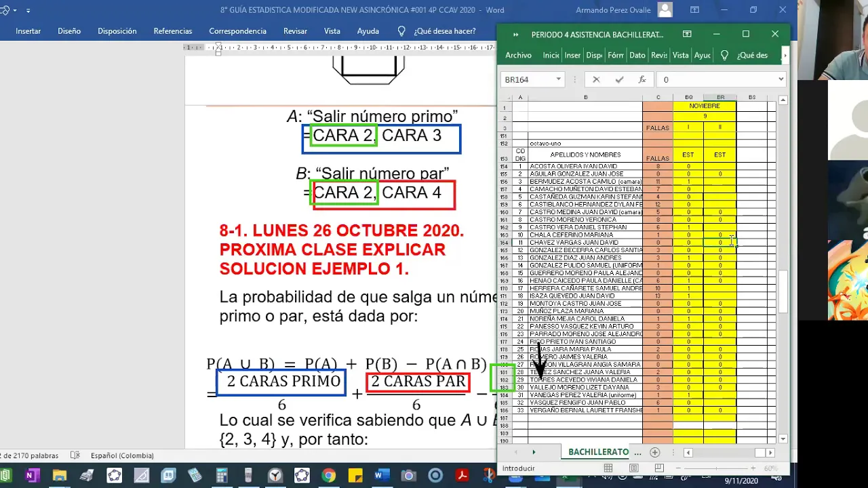Click Excel zoom level 60% value
Screen dimensions: 868x488
(771, 468)
